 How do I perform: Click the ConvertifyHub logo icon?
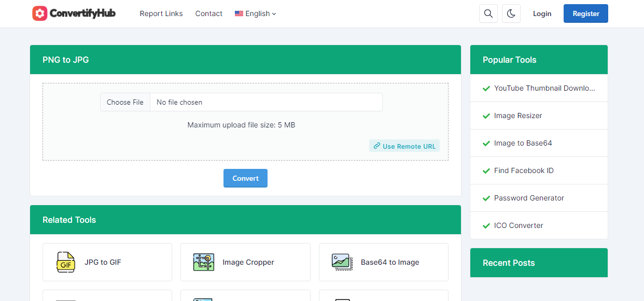[40, 13]
